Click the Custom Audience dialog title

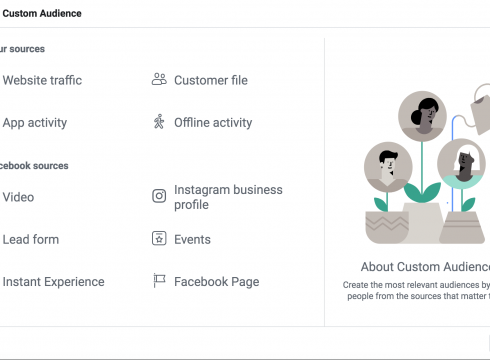point(42,13)
